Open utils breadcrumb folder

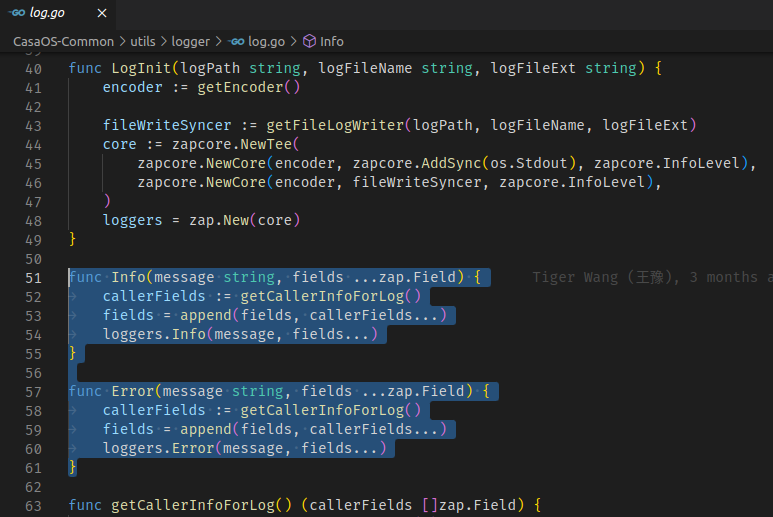(x=143, y=42)
